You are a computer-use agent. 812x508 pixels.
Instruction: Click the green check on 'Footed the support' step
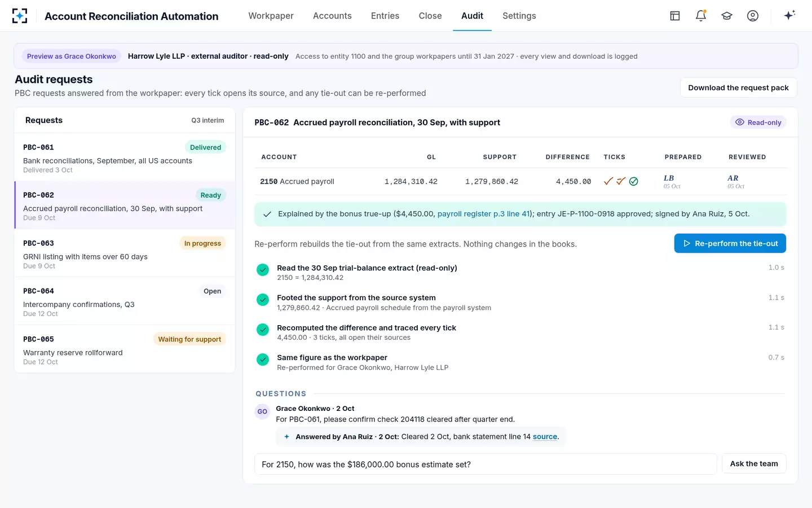click(x=263, y=300)
